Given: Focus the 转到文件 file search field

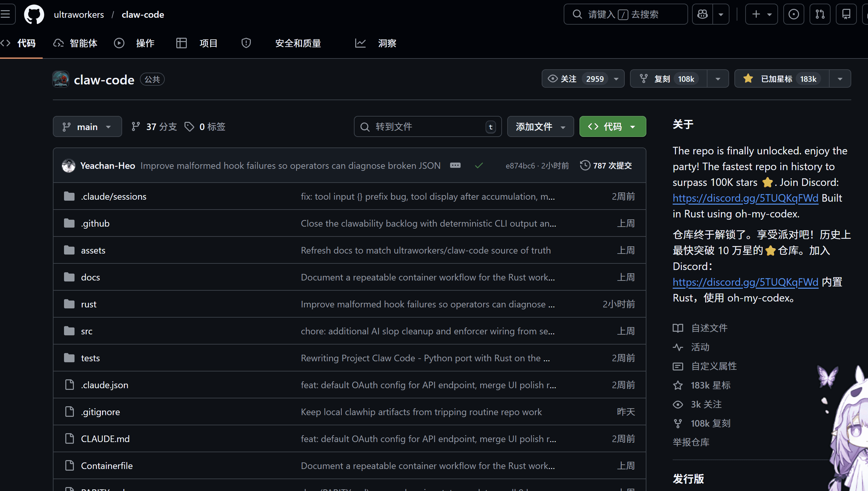Looking at the screenshot, I should click(x=428, y=127).
